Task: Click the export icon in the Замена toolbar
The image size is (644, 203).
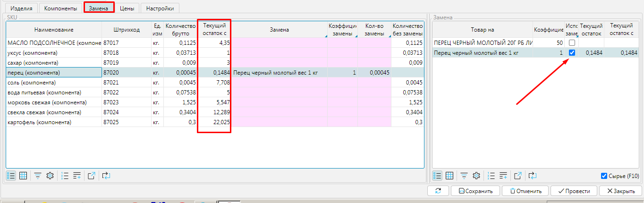Action: pyautogui.click(x=518, y=176)
